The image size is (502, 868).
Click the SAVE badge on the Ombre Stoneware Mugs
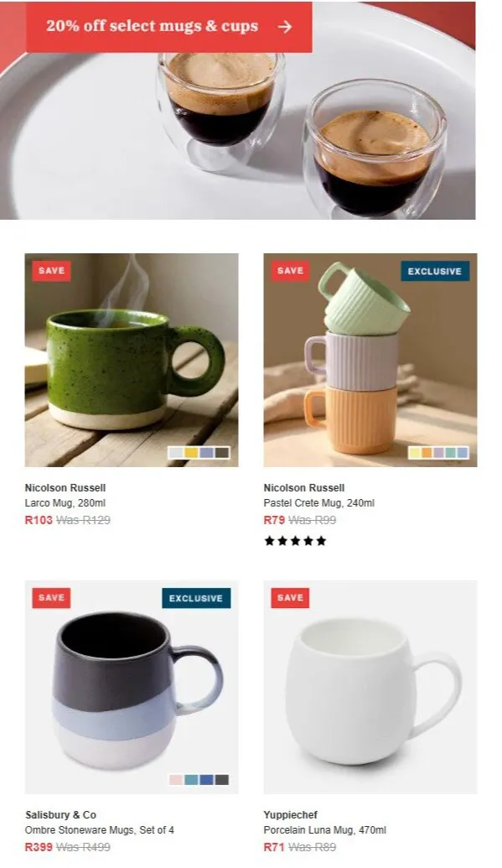[51, 598]
